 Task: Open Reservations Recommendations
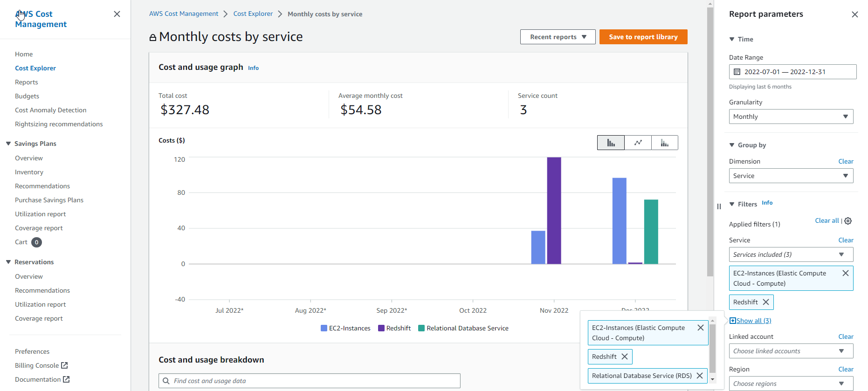point(42,290)
